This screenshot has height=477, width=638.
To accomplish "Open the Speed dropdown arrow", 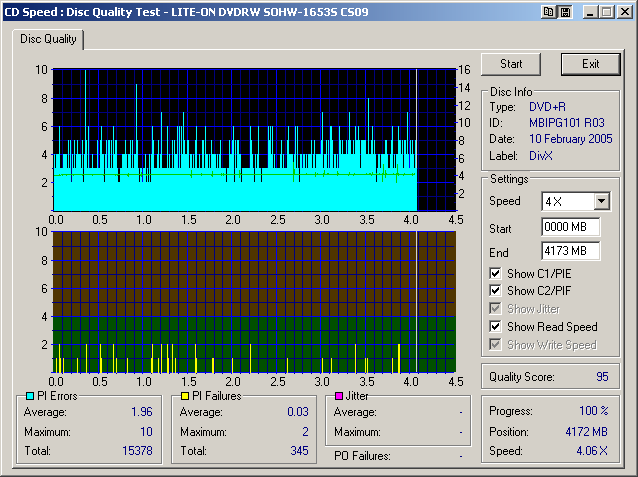I will click(x=600, y=201).
